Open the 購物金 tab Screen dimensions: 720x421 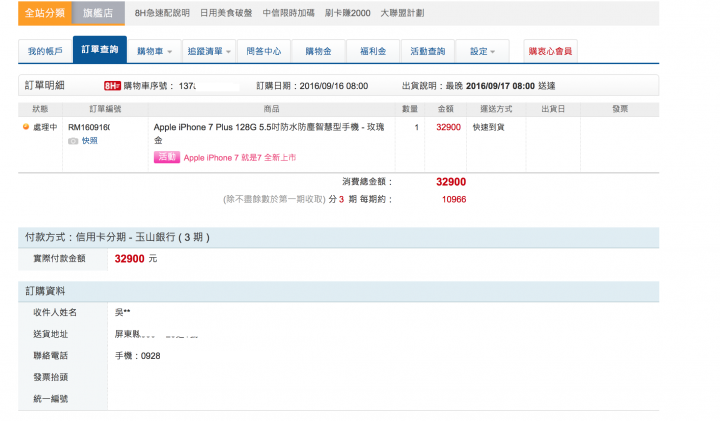pyautogui.click(x=318, y=51)
